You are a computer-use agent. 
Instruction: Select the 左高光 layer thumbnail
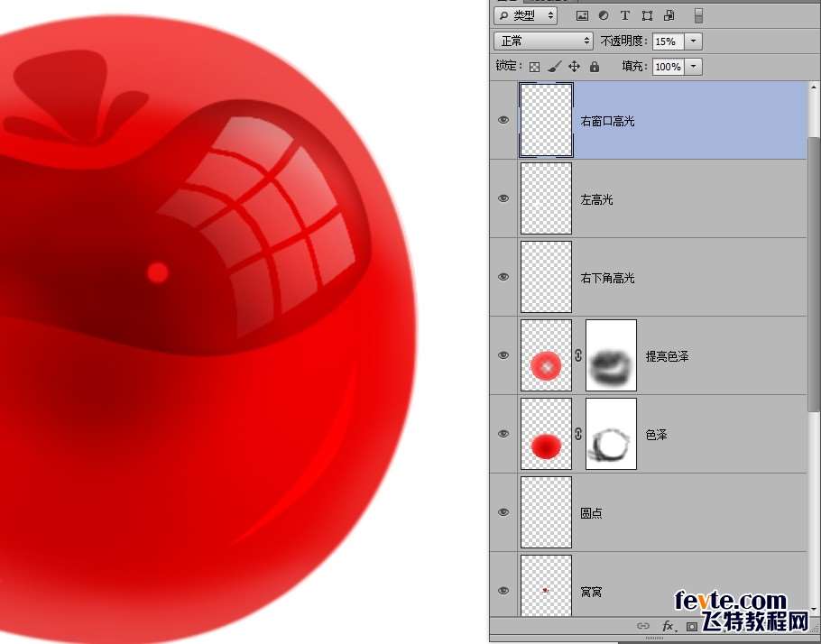click(546, 198)
